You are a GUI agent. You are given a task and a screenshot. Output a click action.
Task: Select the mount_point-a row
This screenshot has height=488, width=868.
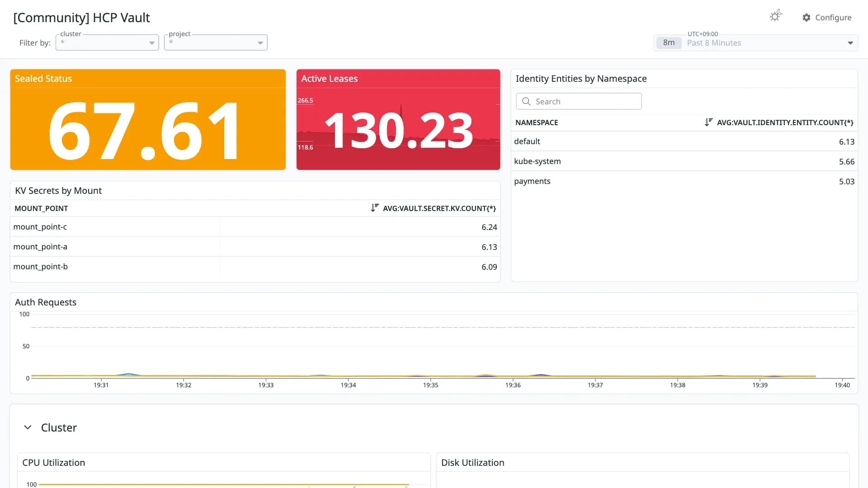pos(255,247)
